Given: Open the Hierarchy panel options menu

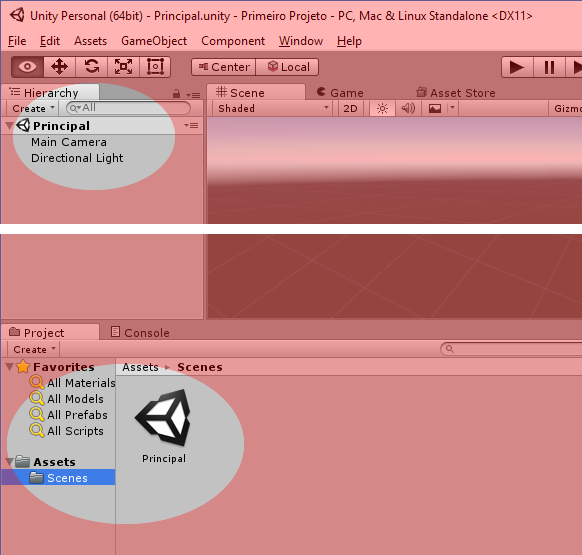Looking at the screenshot, I should pos(193,95).
